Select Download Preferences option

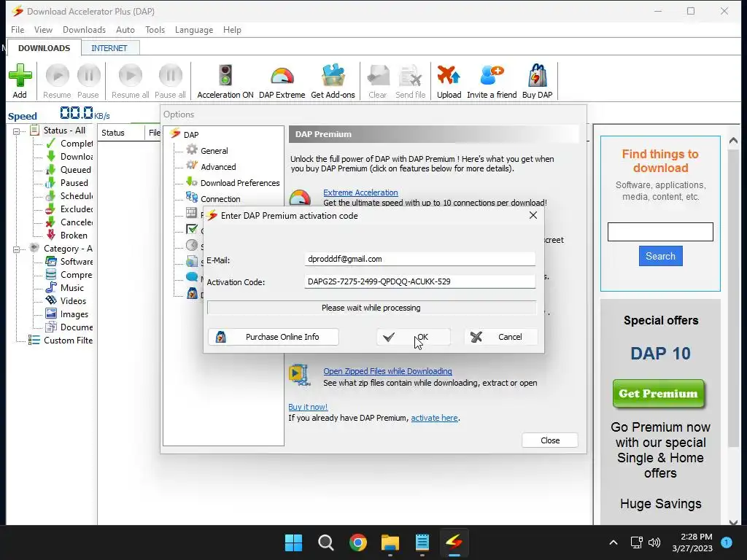pyautogui.click(x=240, y=183)
